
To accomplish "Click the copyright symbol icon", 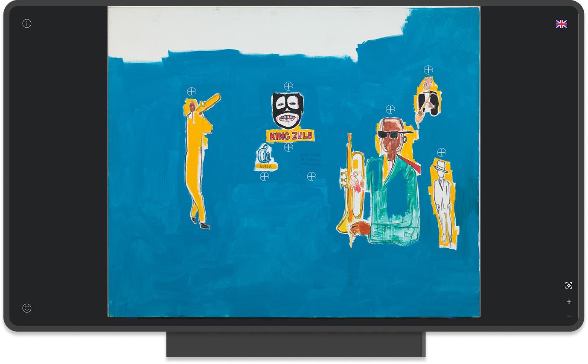I will (x=27, y=308).
